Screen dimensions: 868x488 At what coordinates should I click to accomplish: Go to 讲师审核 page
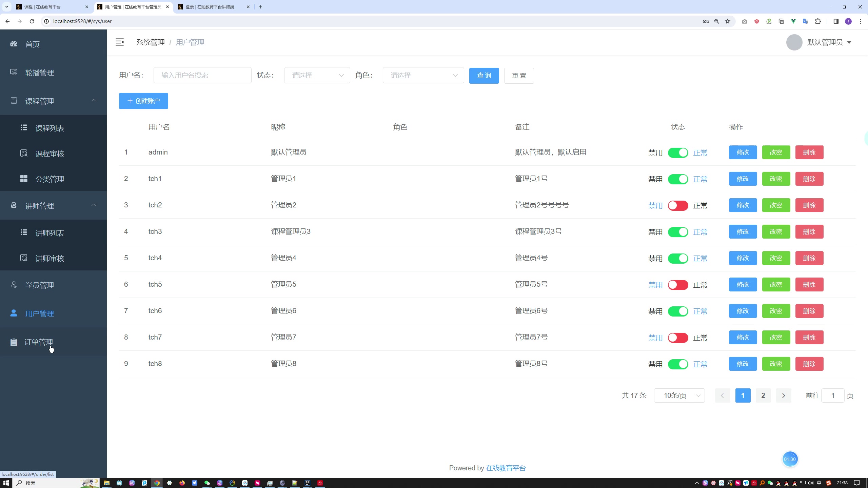coord(53,258)
